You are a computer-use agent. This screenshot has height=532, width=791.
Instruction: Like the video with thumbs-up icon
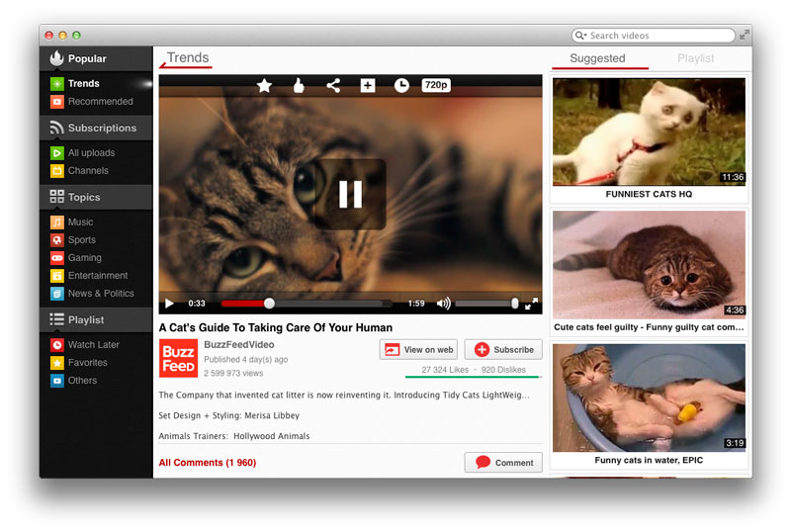[299, 85]
